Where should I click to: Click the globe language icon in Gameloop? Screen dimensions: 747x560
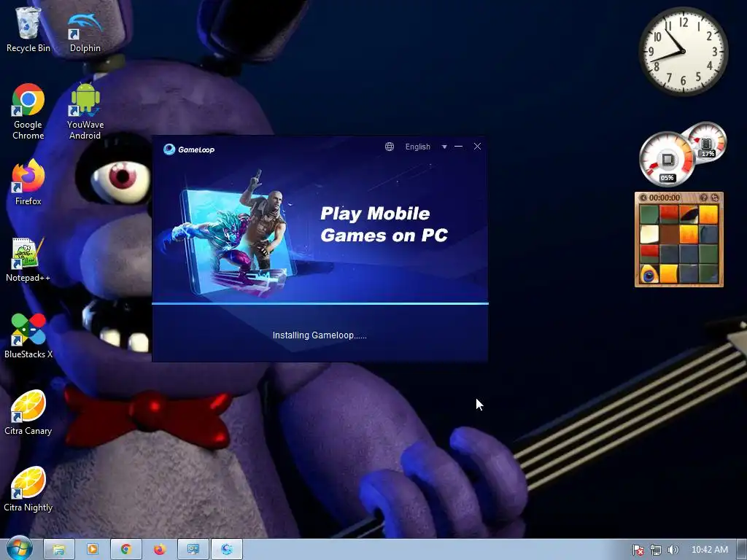click(390, 147)
